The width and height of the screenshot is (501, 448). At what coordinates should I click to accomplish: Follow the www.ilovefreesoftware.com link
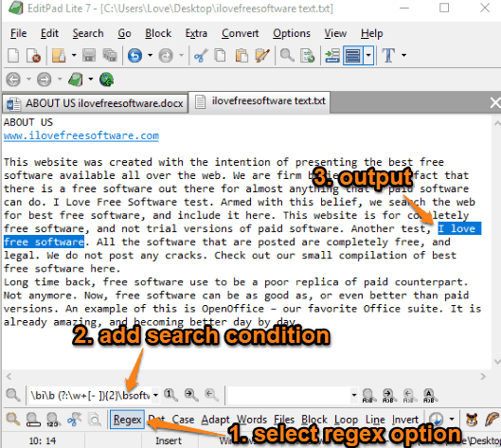(x=81, y=135)
